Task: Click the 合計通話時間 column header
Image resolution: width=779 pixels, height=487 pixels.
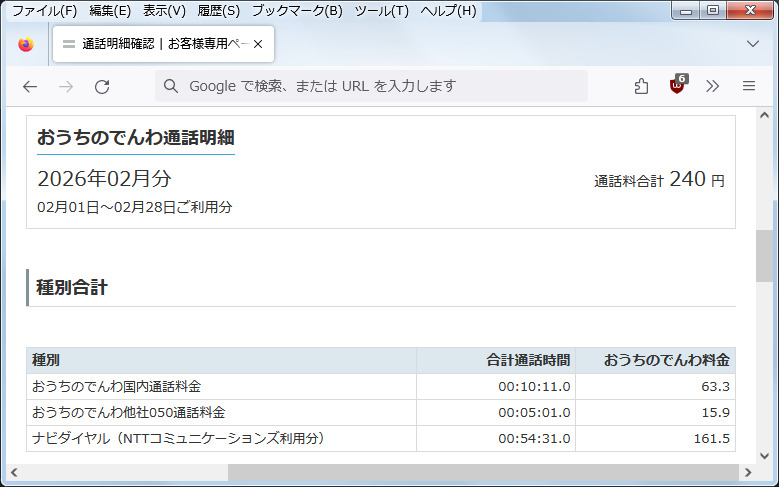Action: coord(495,360)
